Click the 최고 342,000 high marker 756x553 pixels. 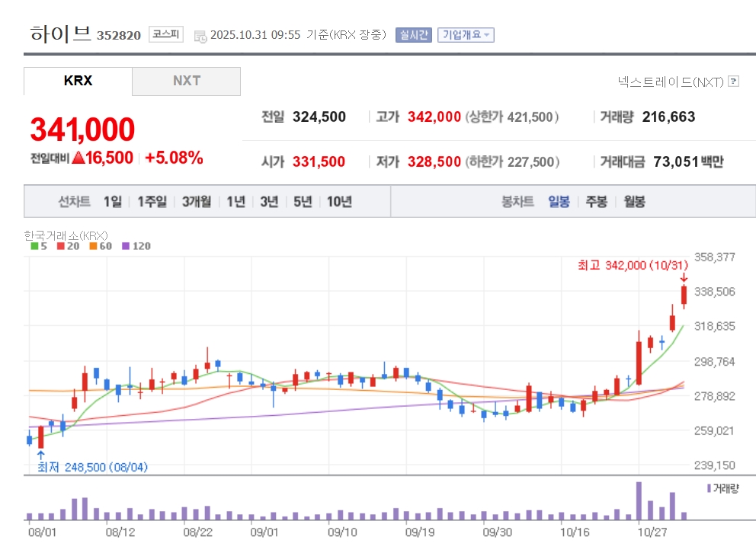coord(633,265)
